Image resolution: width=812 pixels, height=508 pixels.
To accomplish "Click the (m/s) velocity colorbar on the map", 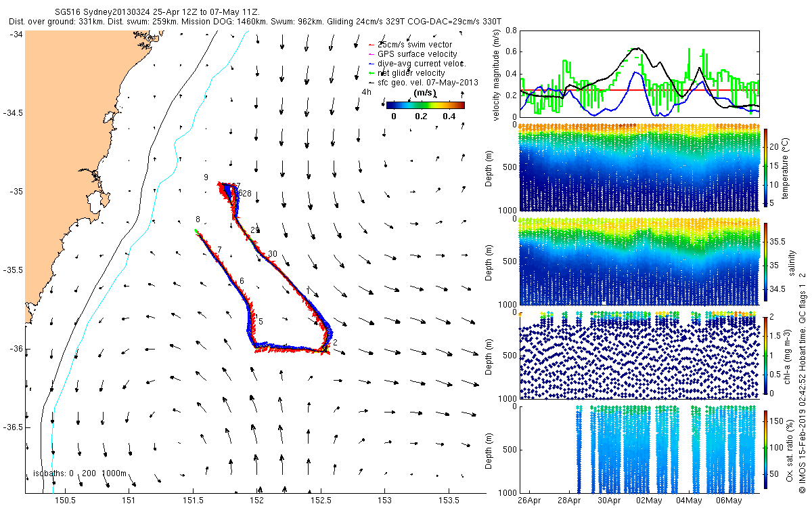I will pos(425,105).
